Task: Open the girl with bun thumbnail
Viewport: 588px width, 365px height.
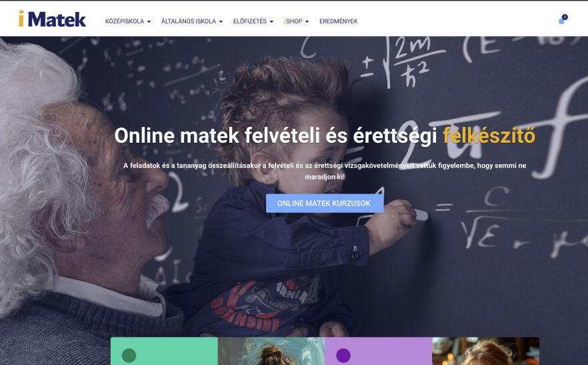Action: click(271, 351)
